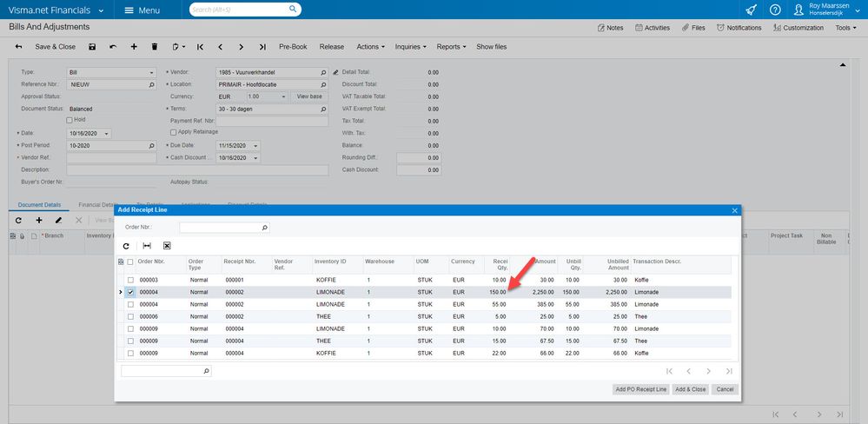Click the delete trash icon in the toolbar
This screenshot has height=424, width=868.
(x=155, y=46)
